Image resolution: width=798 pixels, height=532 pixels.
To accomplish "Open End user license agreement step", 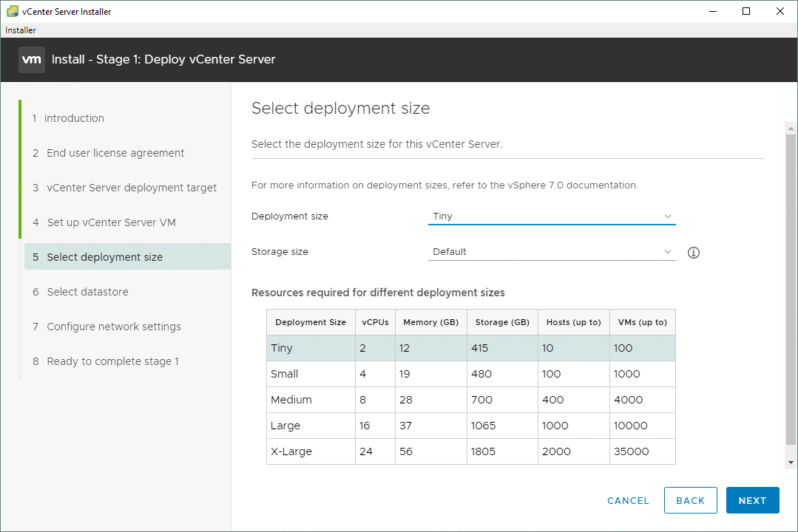I will 115,153.
